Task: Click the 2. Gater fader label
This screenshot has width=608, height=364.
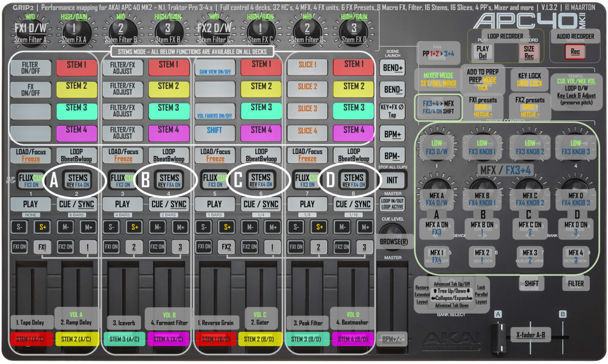Action: coord(260,322)
